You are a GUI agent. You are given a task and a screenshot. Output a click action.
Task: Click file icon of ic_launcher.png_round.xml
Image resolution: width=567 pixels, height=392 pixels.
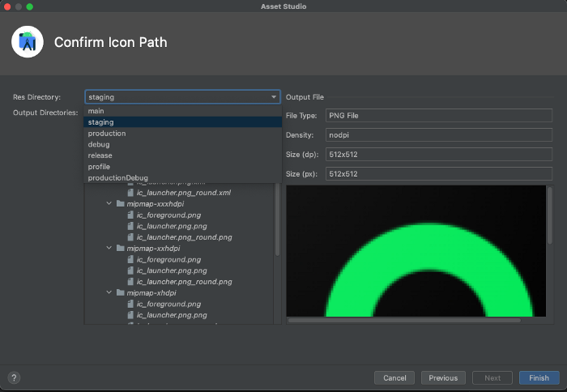tap(130, 193)
